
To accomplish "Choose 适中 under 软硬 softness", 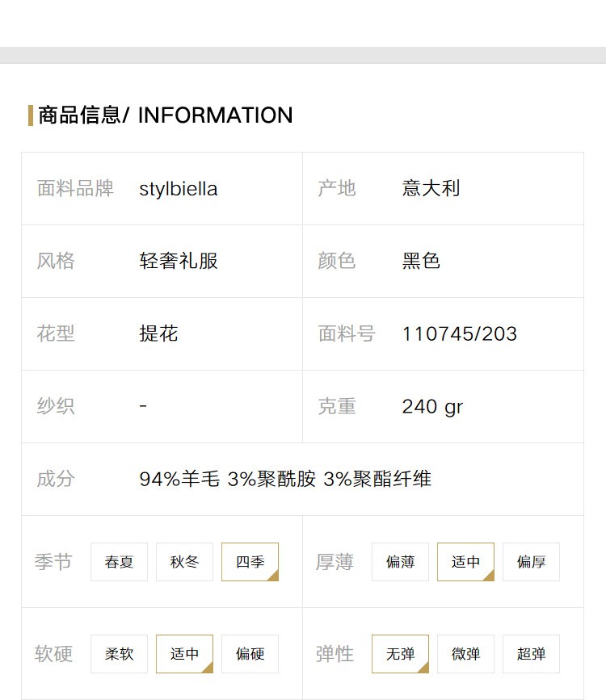I will click(184, 653).
